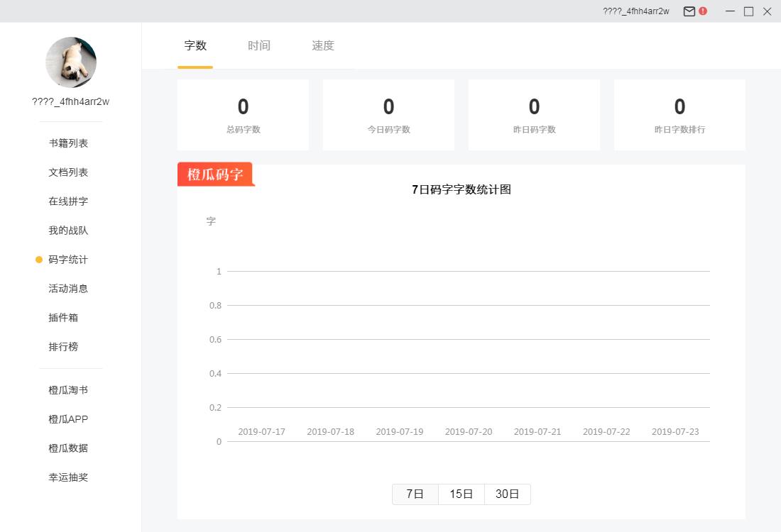Image resolution: width=781 pixels, height=532 pixels.
Task: Select the 7日 range option
Action: [x=415, y=494]
